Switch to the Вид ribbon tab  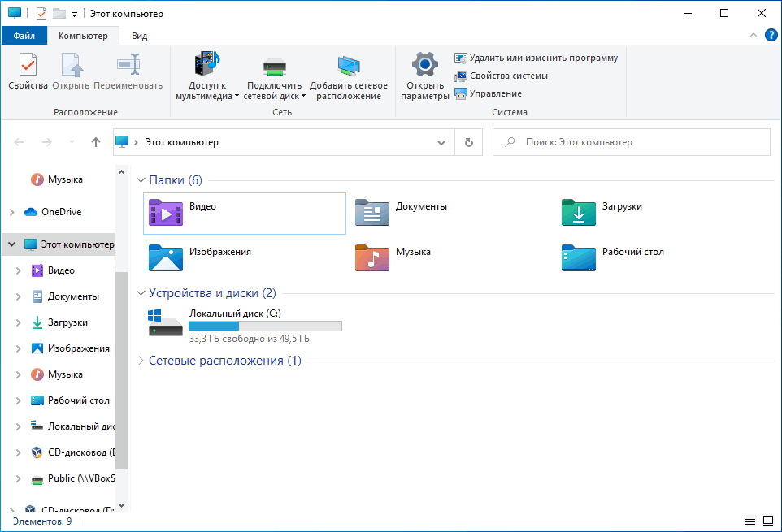[139, 36]
